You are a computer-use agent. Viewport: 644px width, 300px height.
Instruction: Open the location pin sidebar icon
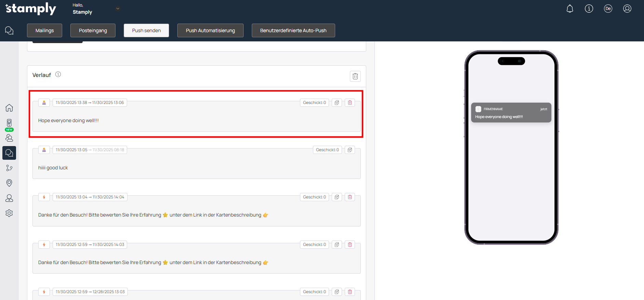coord(9,183)
